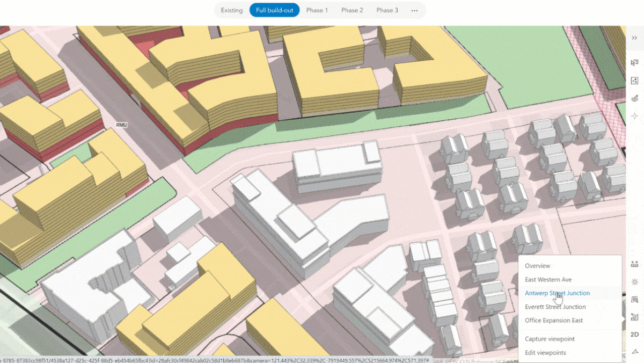The image size is (644, 363).
Task: Open the search magnifier icon in sidebar
Action: [635, 299]
